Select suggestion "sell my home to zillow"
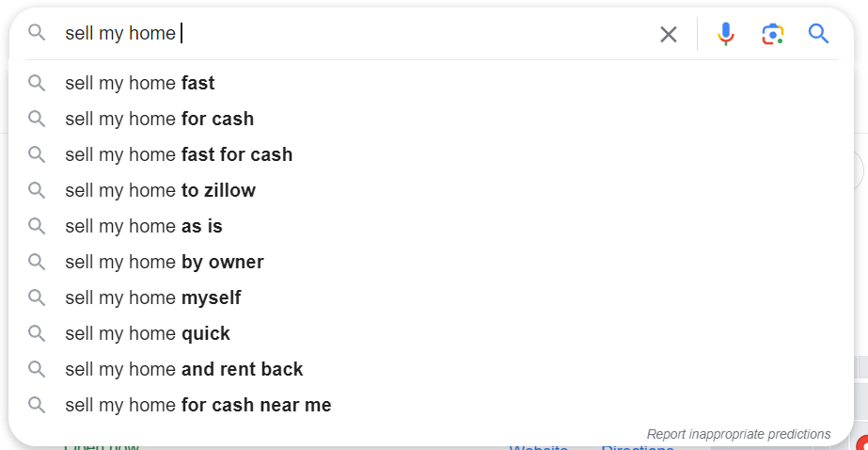The image size is (868, 450). click(431, 191)
